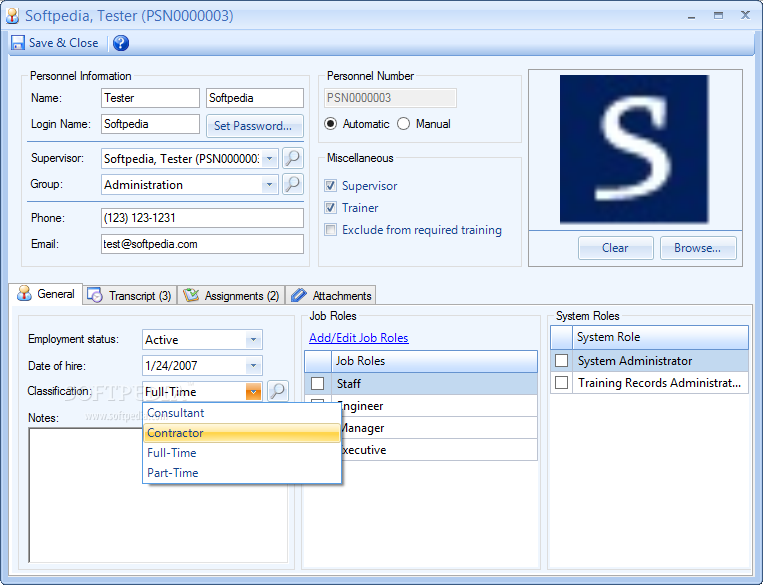Select the Staff row label
This screenshot has width=763, height=585.
[348, 384]
